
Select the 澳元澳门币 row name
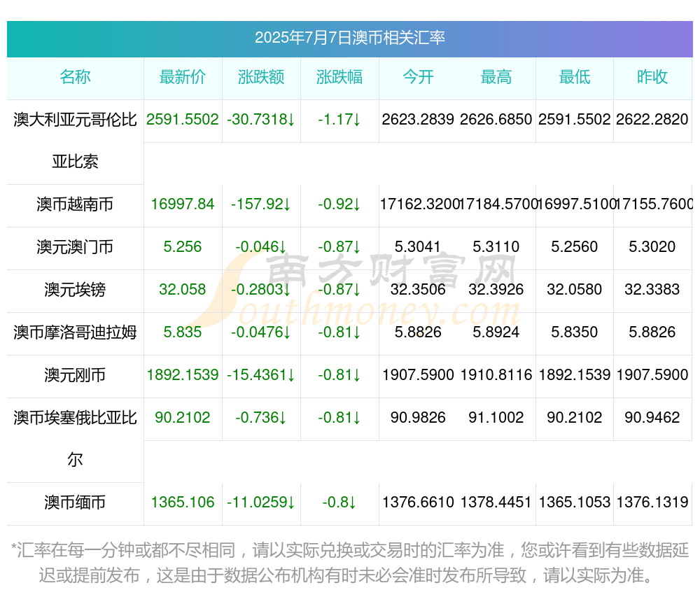(x=75, y=246)
